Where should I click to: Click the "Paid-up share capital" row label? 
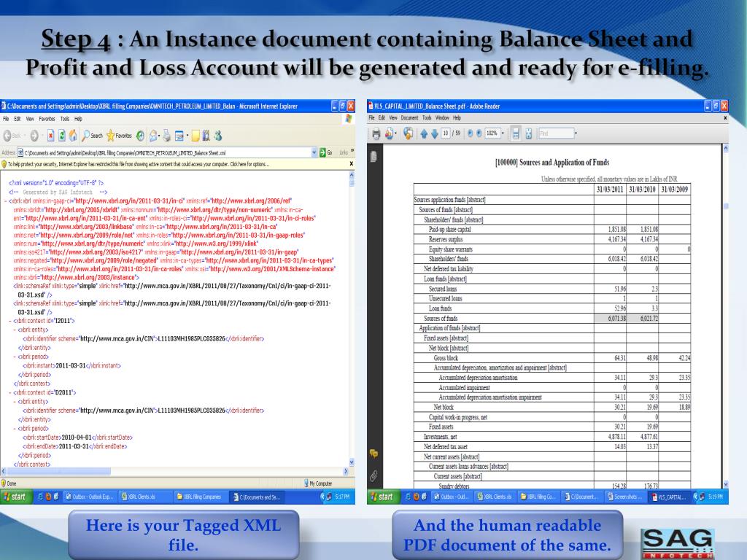[x=449, y=230]
